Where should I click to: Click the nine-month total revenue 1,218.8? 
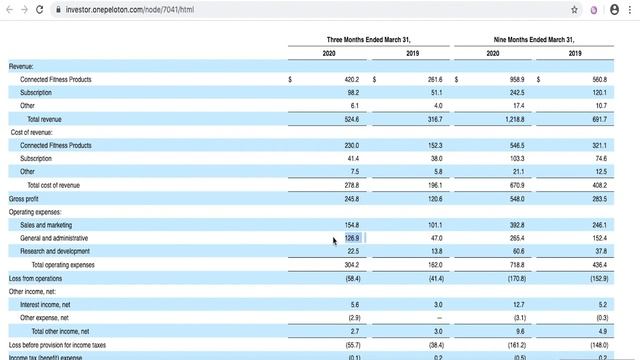coord(514,119)
